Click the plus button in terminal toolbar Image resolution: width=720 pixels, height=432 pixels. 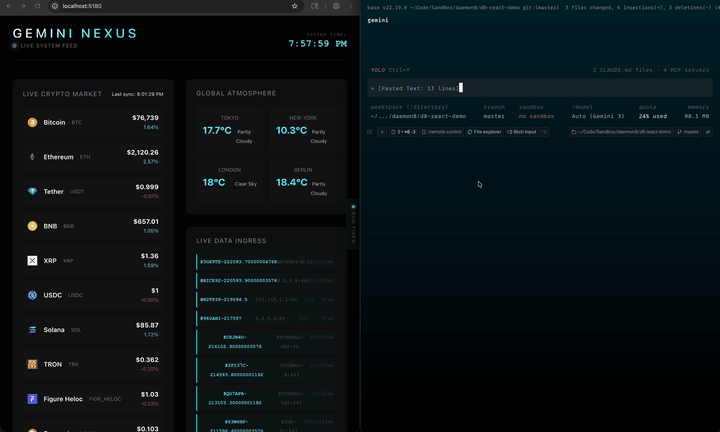click(382, 132)
